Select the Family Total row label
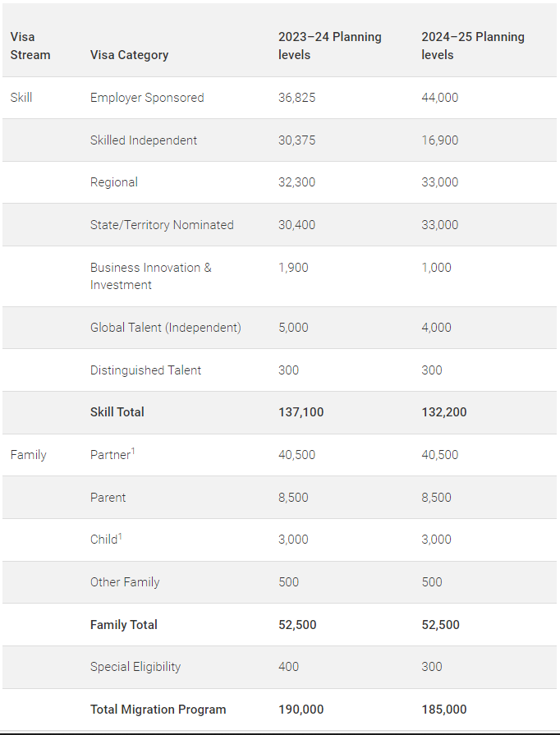Image resolution: width=560 pixels, height=735 pixels. click(124, 624)
